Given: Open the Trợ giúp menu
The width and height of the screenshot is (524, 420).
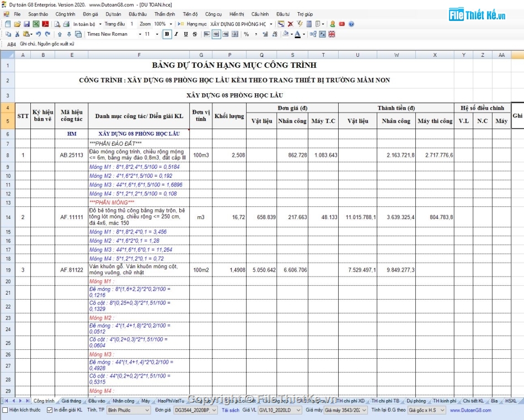Looking at the screenshot, I should (x=305, y=14).
